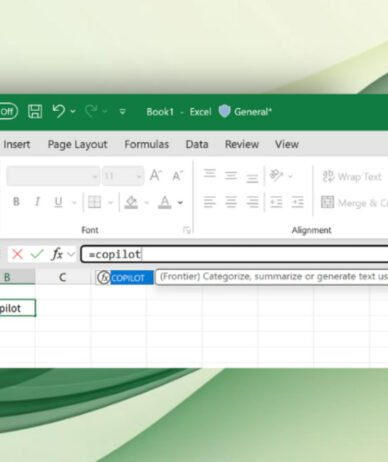Open the View ribbon tab
Screen dimensions: 388x462
[287, 144]
